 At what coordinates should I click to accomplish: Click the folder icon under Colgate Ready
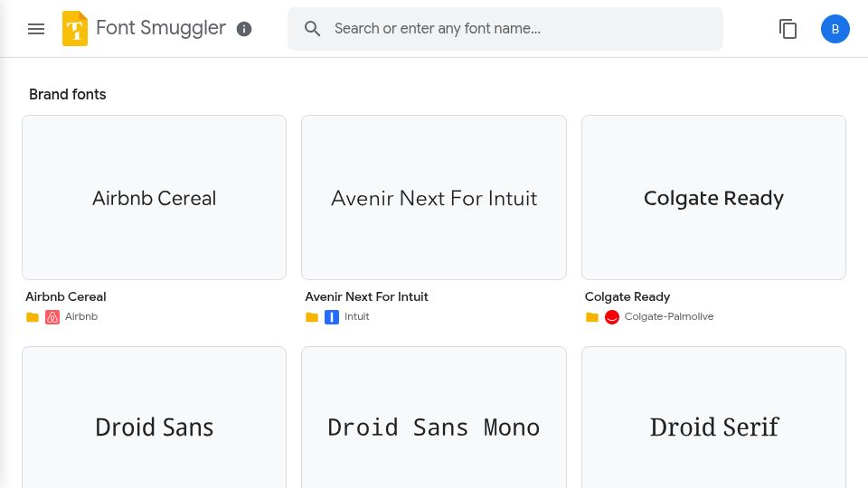coord(592,317)
